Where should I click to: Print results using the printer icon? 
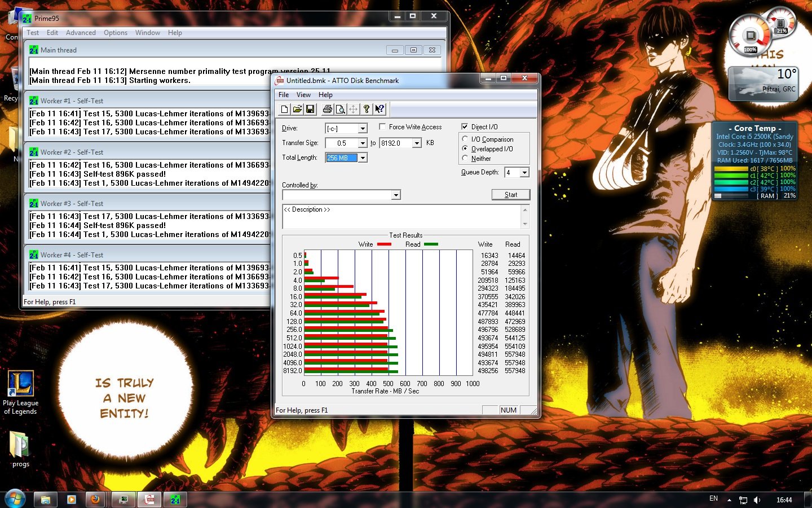click(x=327, y=109)
